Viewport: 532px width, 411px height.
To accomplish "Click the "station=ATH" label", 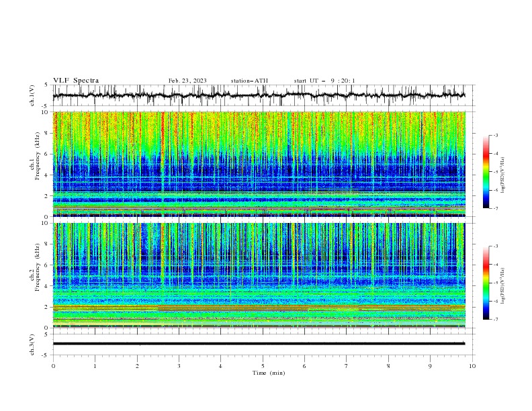I will pos(249,81).
